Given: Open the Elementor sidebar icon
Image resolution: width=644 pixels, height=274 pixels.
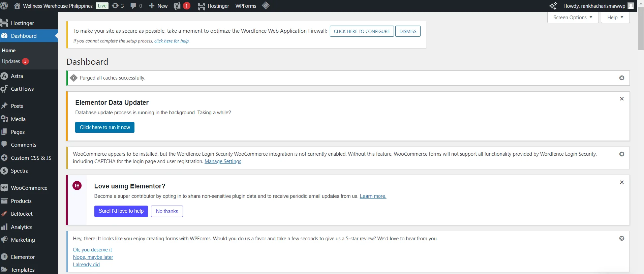Looking at the screenshot, I should 4,257.
